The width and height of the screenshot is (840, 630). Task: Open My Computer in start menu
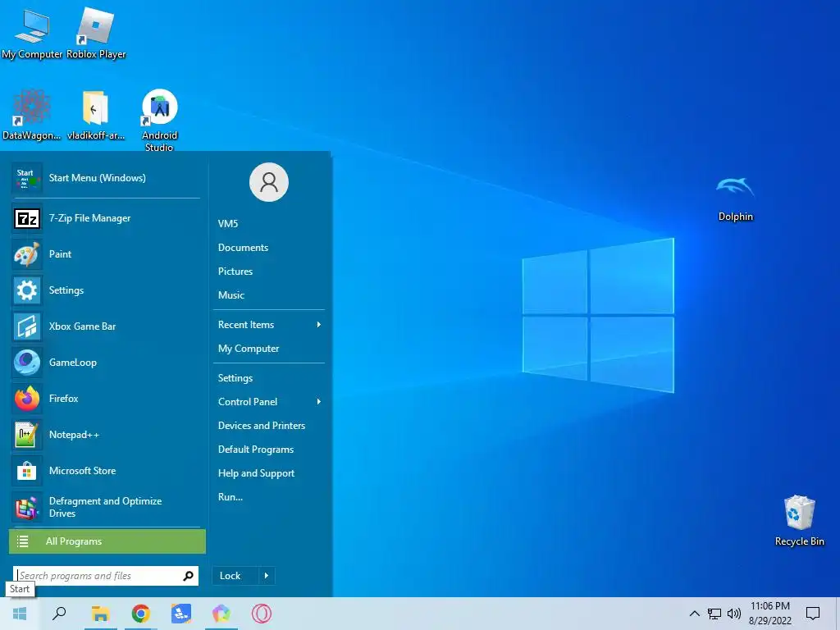[x=249, y=349]
